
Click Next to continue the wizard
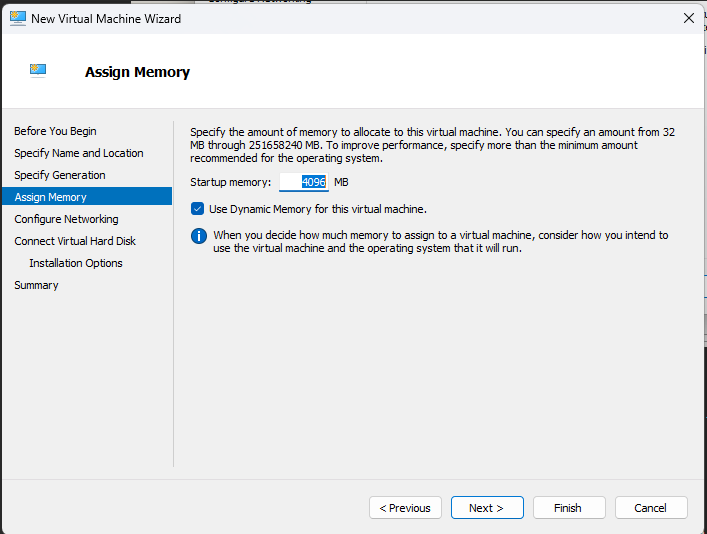[x=486, y=508]
